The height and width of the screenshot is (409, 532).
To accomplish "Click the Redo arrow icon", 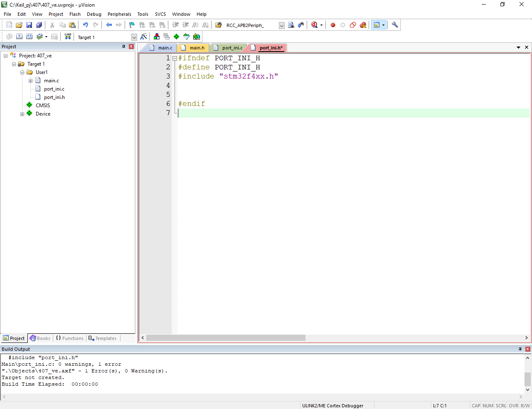I will [96, 25].
